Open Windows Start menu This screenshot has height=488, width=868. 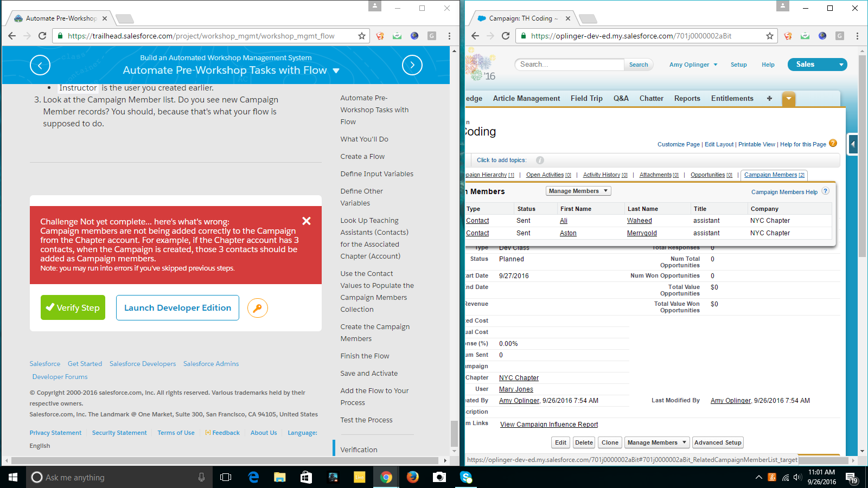click(13, 477)
